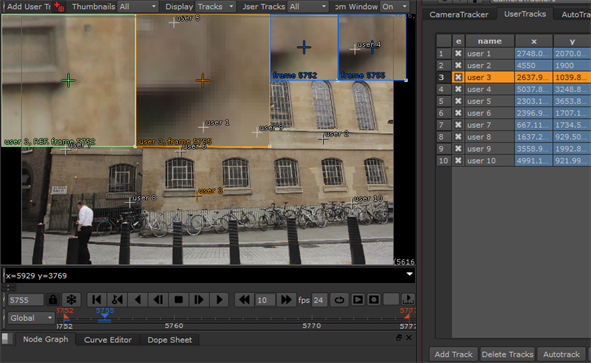591x363 pixels.
Task: Uncheck enable box for user 10
Action: pos(458,161)
